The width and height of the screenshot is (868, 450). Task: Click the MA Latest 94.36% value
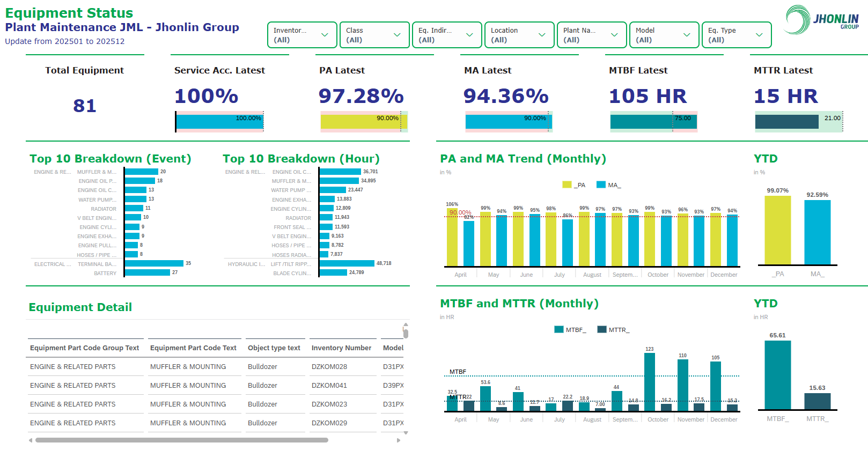coord(506,96)
